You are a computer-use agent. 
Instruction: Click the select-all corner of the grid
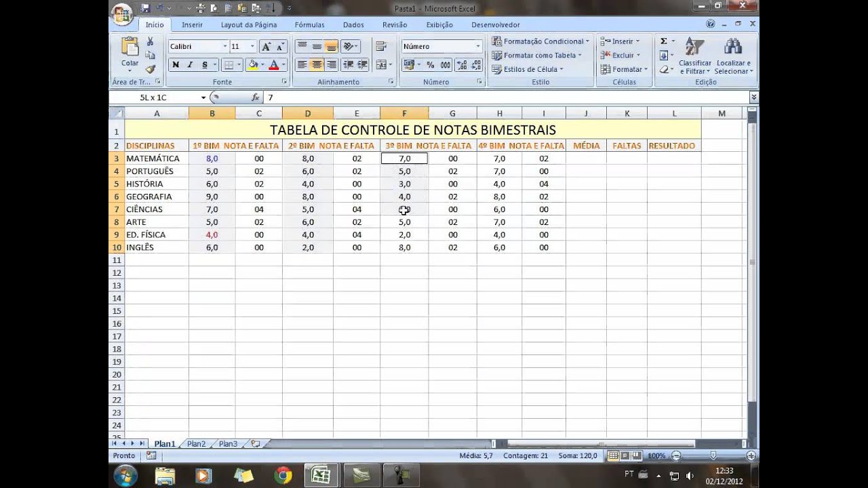click(117, 113)
